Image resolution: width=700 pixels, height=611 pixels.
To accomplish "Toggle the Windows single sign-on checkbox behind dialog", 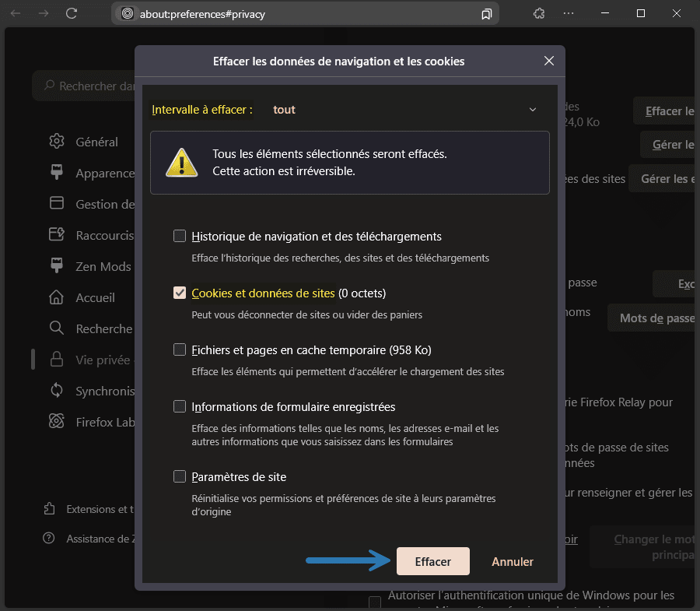I will (x=375, y=602).
